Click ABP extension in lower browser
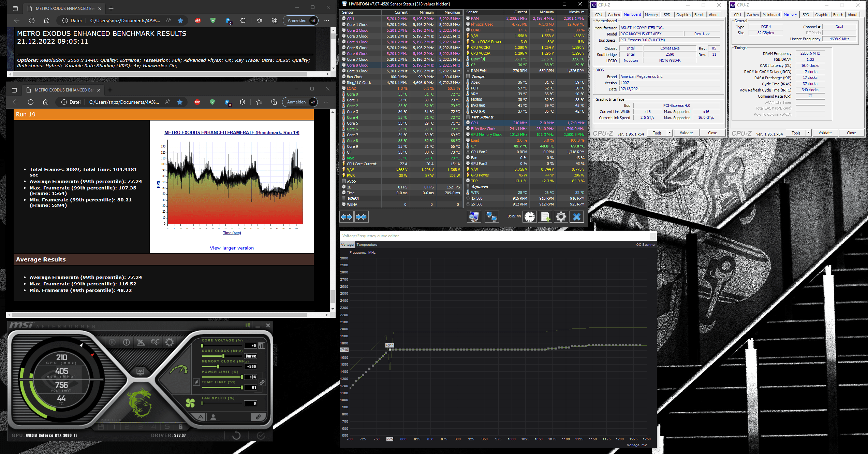Viewport: 868px width, 454px height. click(x=197, y=102)
